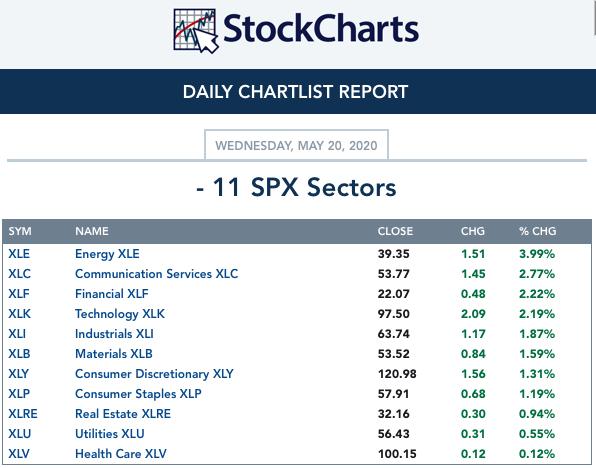Click the CLOSE column header
The width and height of the screenshot is (596, 468).
[395, 231]
